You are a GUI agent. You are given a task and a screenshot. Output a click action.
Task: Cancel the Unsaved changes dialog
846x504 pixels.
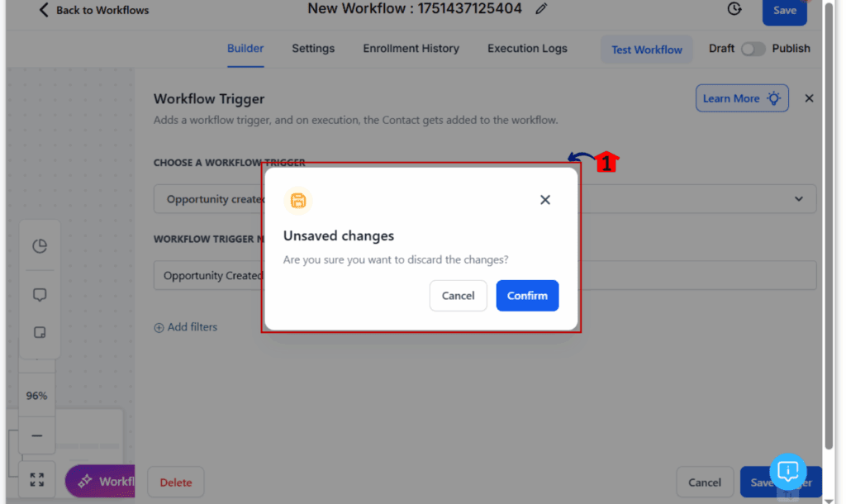click(458, 296)
